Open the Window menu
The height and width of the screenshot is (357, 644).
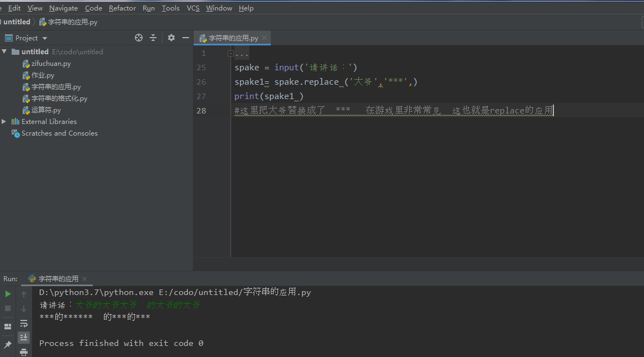coord(219,8)
